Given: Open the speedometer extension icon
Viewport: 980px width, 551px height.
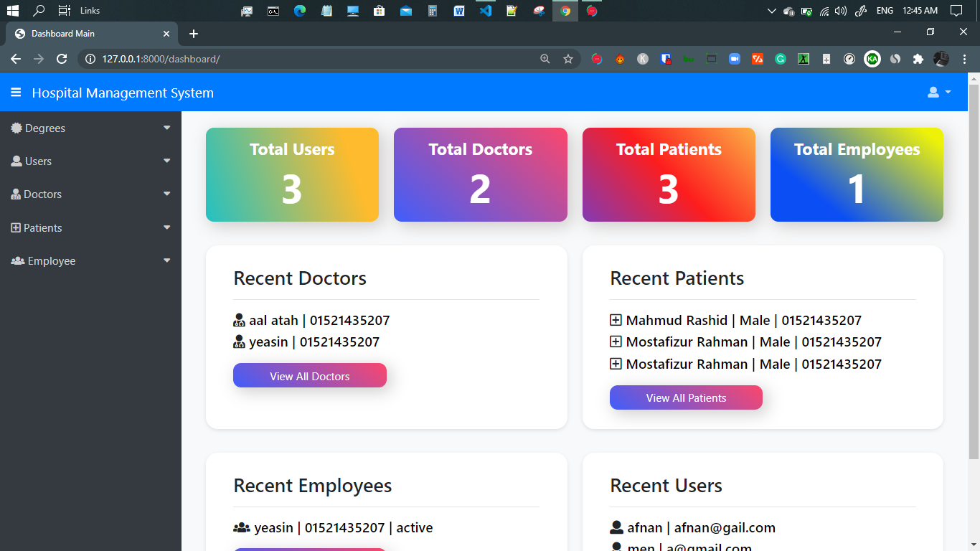Looking at the screenshot, I should [849, 59].
